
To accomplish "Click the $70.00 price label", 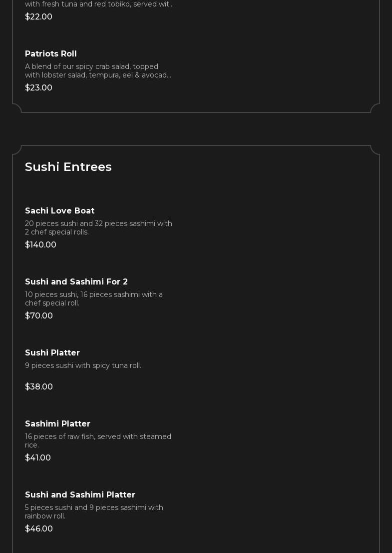I will click(x=39, y=315).
